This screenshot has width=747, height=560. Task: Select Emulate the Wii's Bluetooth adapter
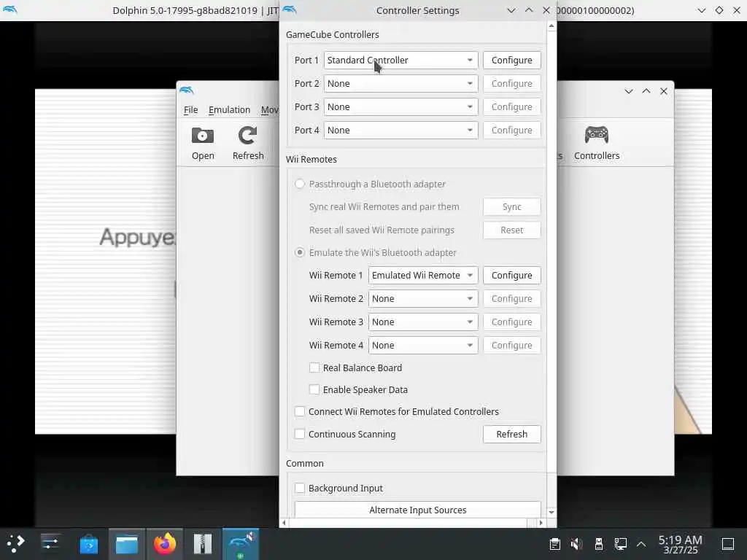(300, 252)
